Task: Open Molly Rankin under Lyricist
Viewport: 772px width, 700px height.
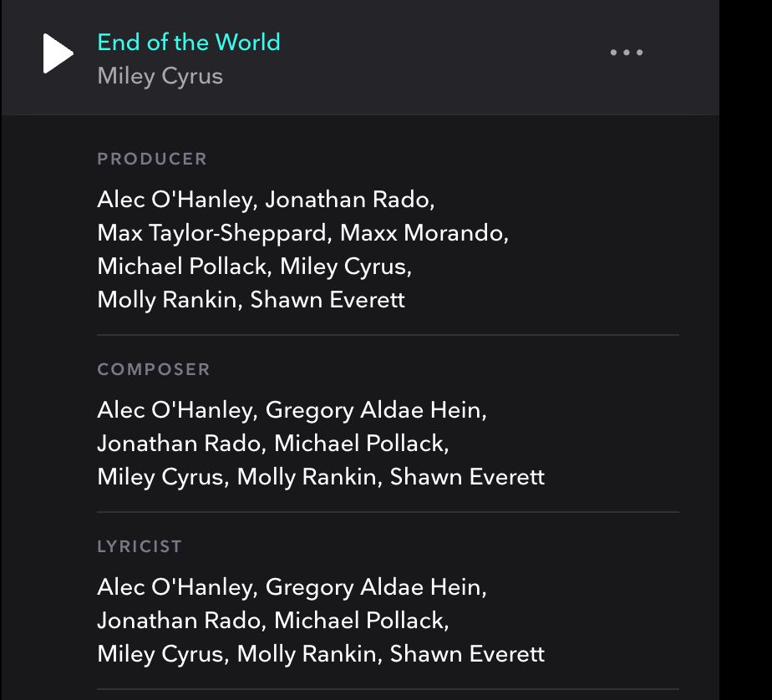Action: click(307, 655)
